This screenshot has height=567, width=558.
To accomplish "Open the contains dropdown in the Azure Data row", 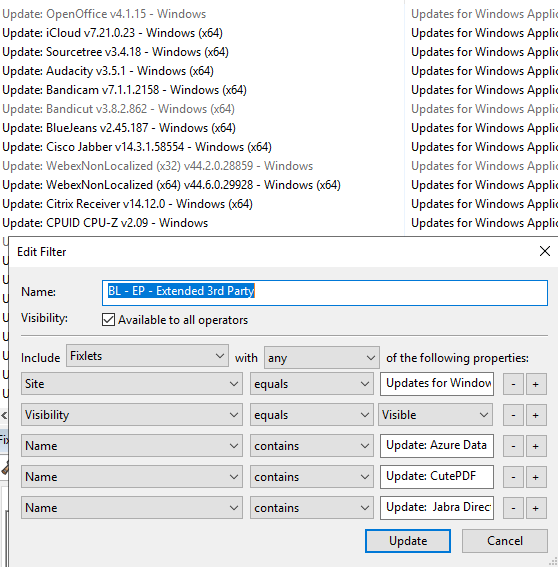I will tap(312, 446).
